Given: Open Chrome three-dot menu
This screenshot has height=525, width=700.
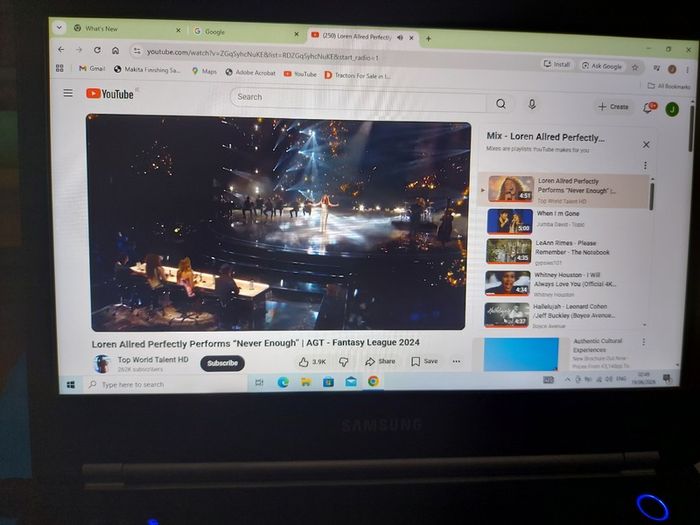Looking at the screenshot, I should tap(687, 70).
